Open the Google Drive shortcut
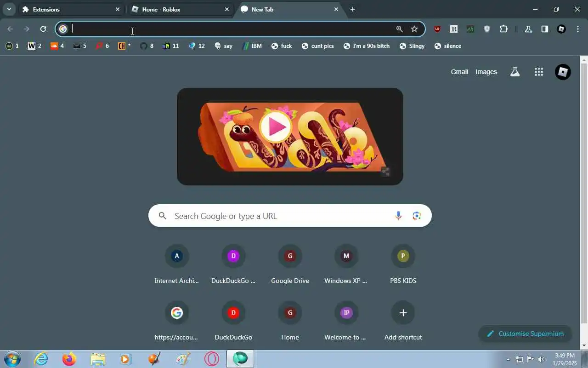This screenshot has height=368, width=588. click(x=290, y=264)
